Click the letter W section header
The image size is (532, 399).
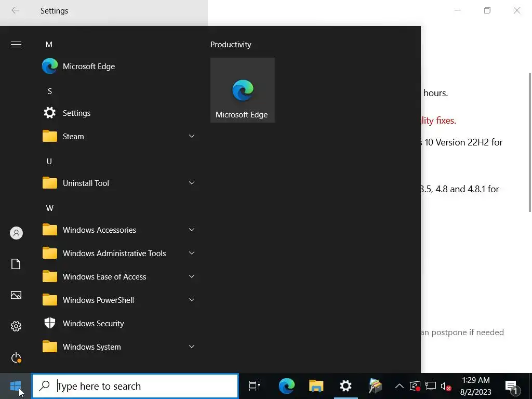point(49,208)
